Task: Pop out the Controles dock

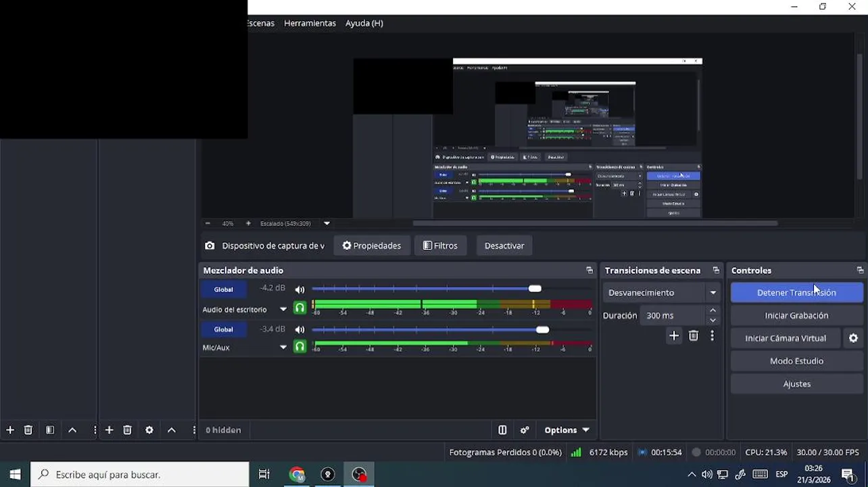Action: pyautogui.click(x=860, y=271)
